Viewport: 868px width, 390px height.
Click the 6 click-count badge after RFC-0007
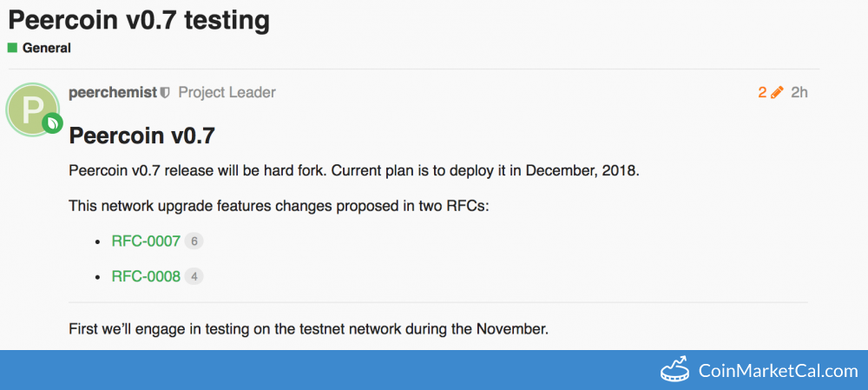point(194,241)
